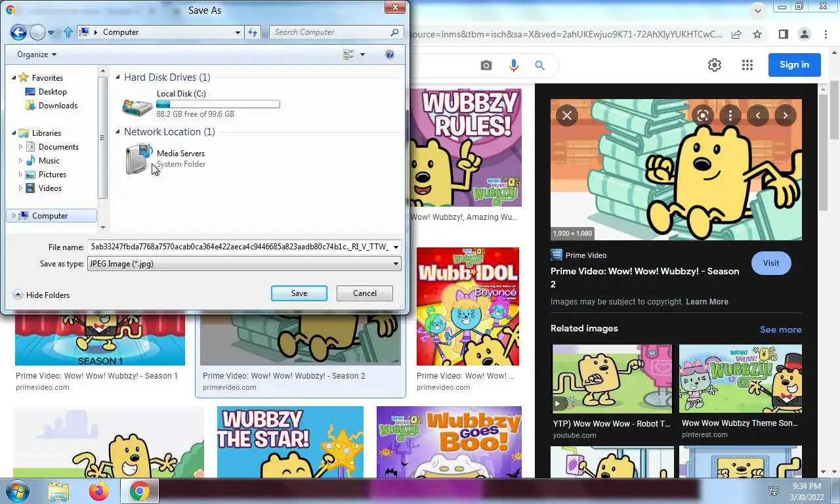Open Robot YTP related image
840x504 pixels.
[x=612, y=379]
